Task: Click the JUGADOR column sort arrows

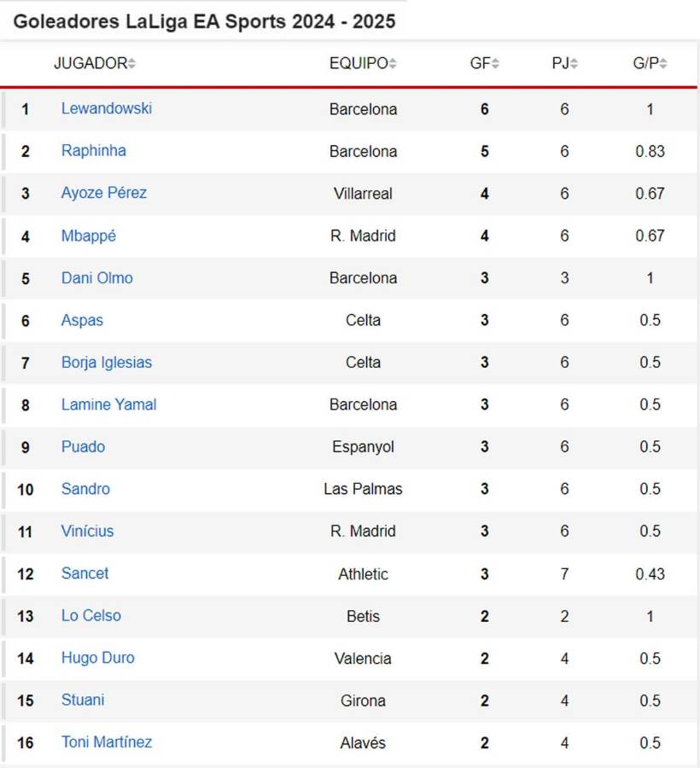Action: tap(134, 62)
